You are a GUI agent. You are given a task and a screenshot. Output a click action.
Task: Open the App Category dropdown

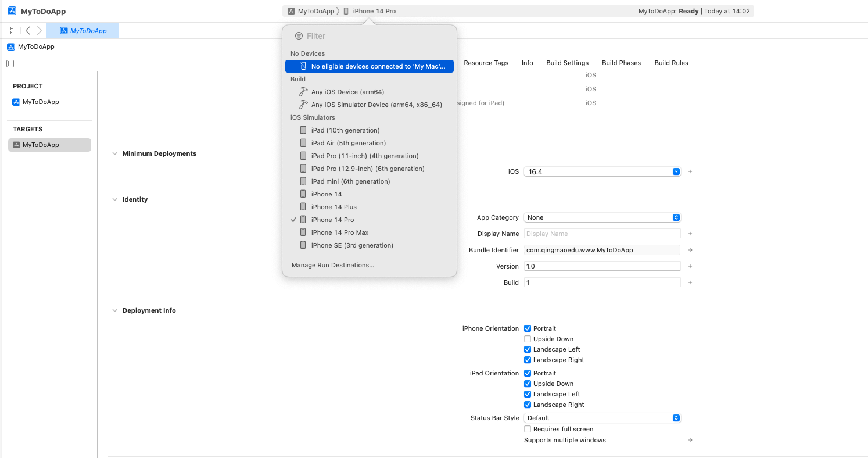tap(602, 217)
